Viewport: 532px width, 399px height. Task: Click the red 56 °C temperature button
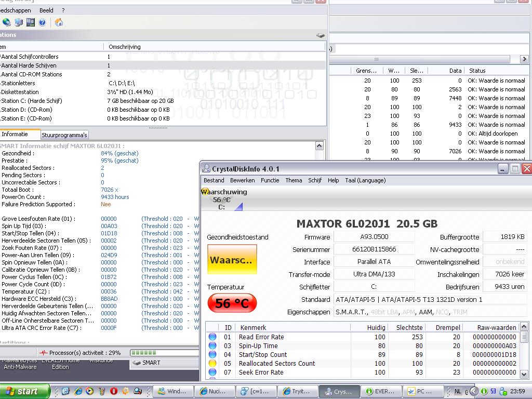(x=232, y=303)
